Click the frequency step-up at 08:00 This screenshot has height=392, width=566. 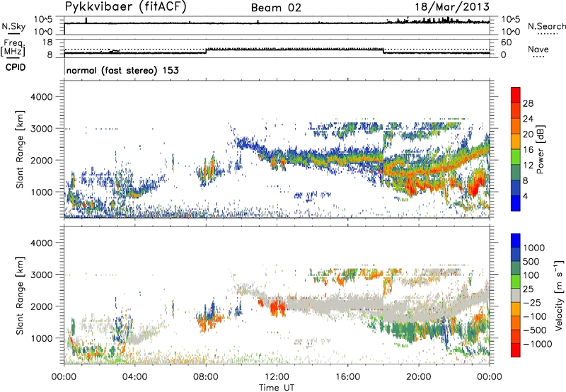(206, 51)
